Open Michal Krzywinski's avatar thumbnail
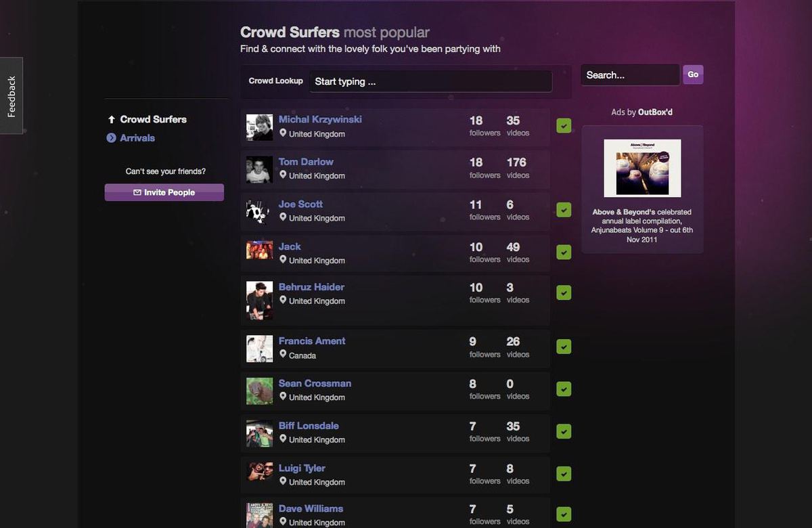The image size is (812, 528). 259,127
